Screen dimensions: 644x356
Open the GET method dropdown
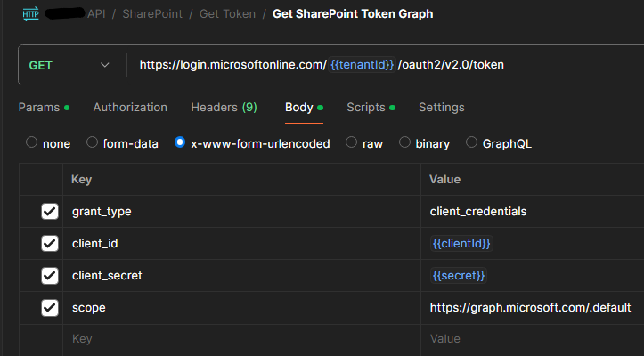point(69,66)
